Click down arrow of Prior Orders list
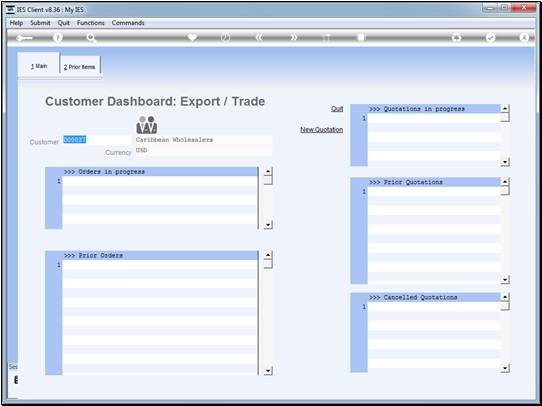The height and width of the screenshot is (406, 542). tap(268, 371)
